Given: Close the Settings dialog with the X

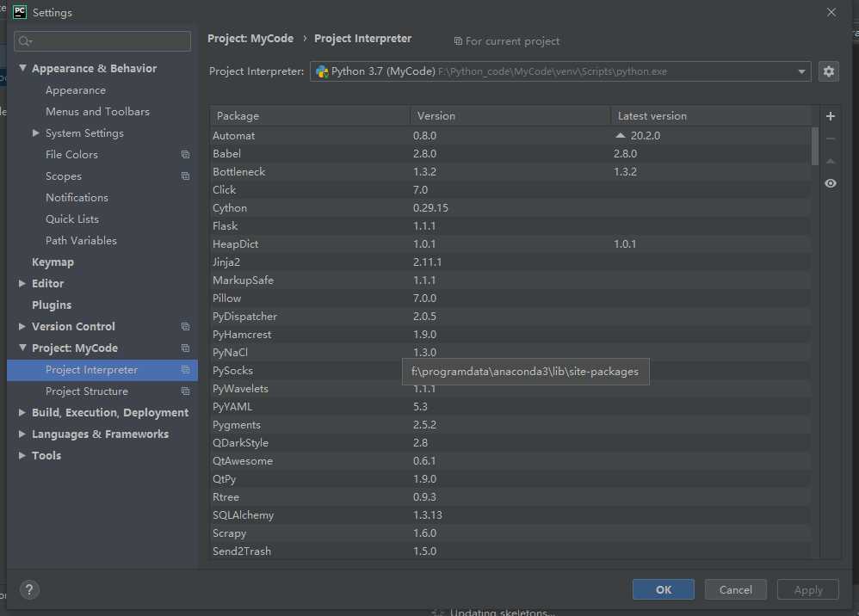Looking at the screenshot, I should point(831,12).
